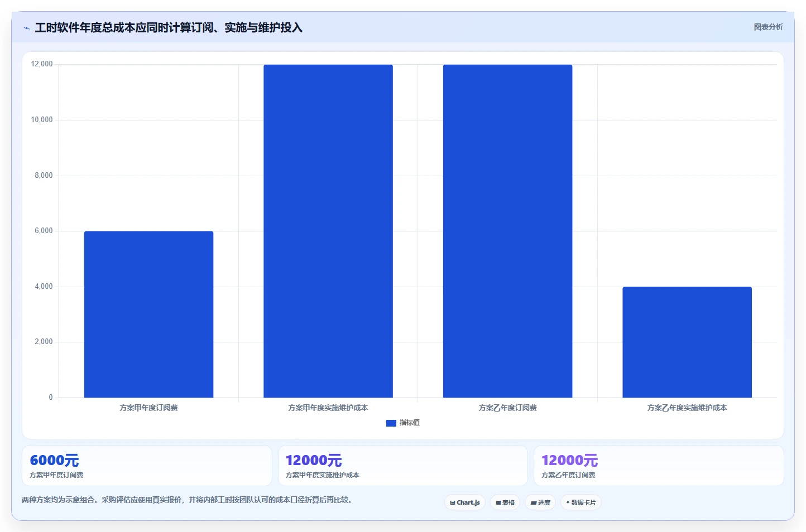Click the x-axis label 方案甲年度订阅费

click(148, 408)
